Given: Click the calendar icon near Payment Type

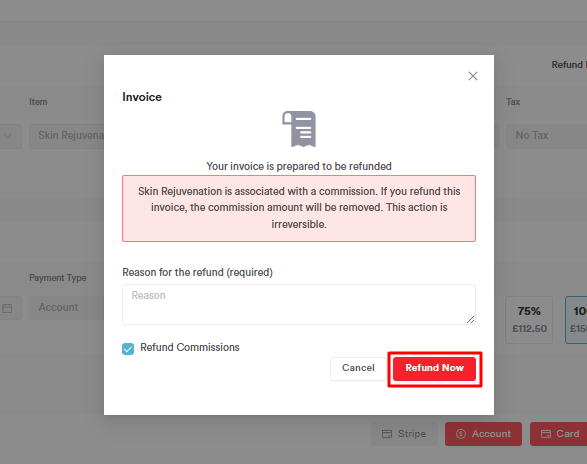Looking at the screenshot, I should click(x=7, y=308).
